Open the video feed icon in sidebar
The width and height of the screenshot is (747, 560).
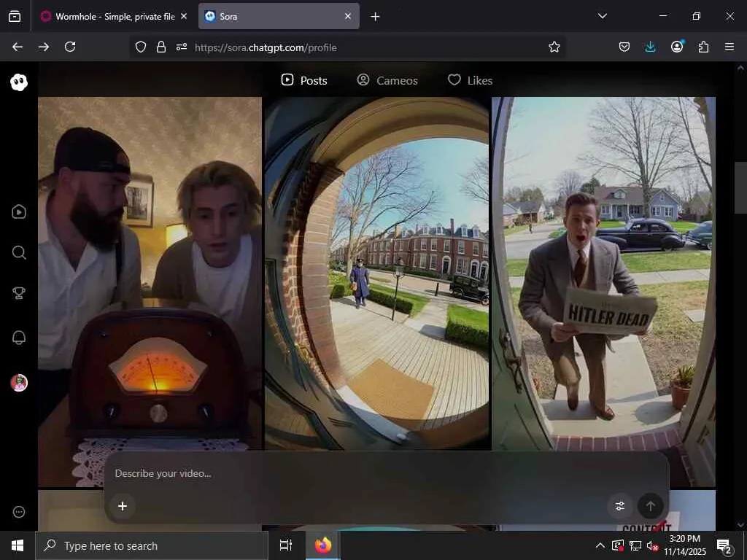[x=19, y=212]
